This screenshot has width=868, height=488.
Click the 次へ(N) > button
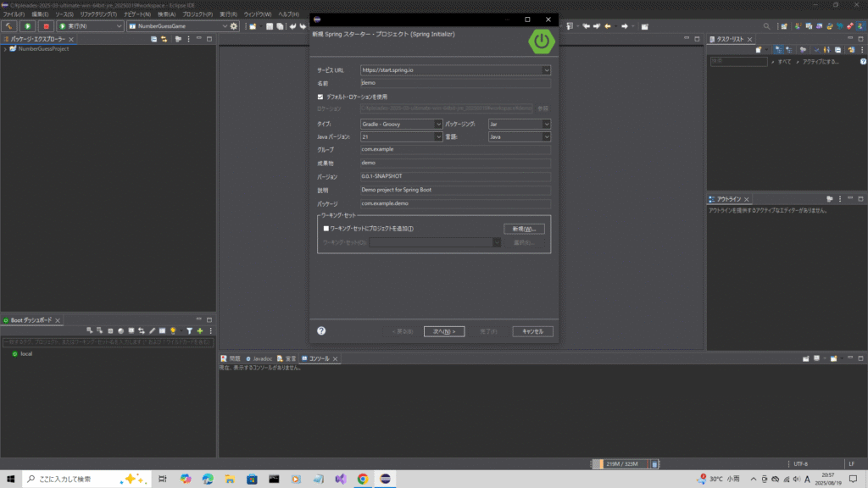pyautogui.click(x=444, y=331)
